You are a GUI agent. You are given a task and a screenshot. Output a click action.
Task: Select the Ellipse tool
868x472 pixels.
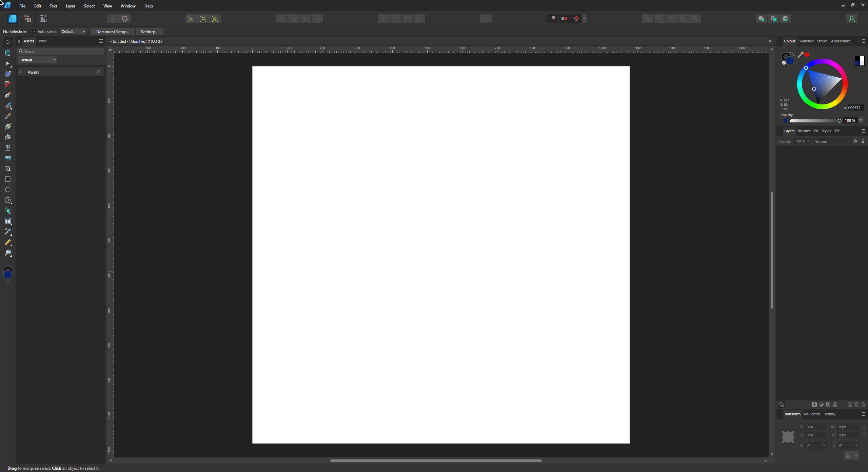[7, 190]
